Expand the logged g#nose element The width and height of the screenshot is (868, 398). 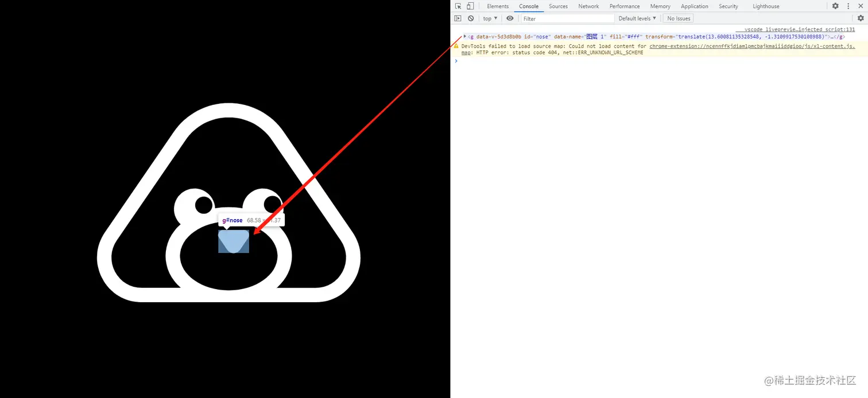(x=465, y=36)
